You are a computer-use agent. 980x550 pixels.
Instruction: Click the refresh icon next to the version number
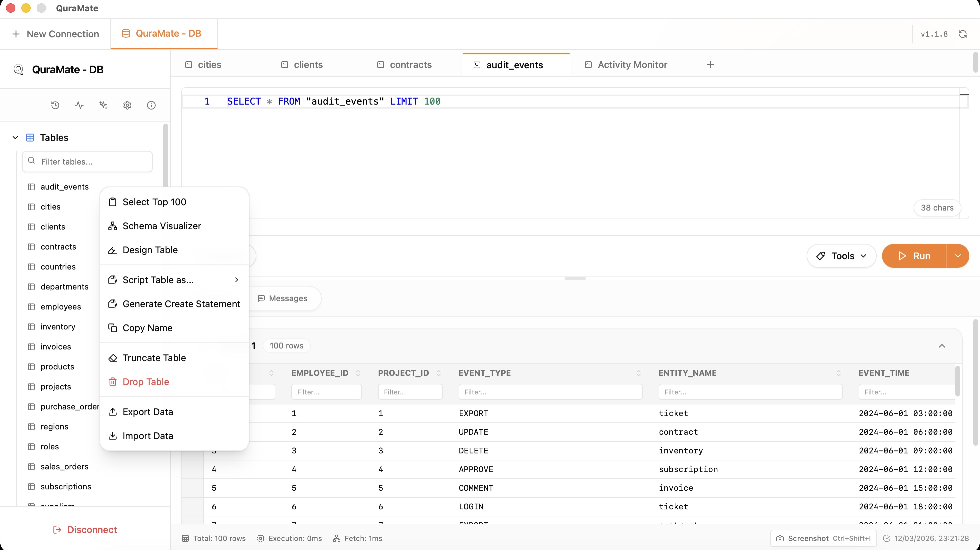point(963,34)
